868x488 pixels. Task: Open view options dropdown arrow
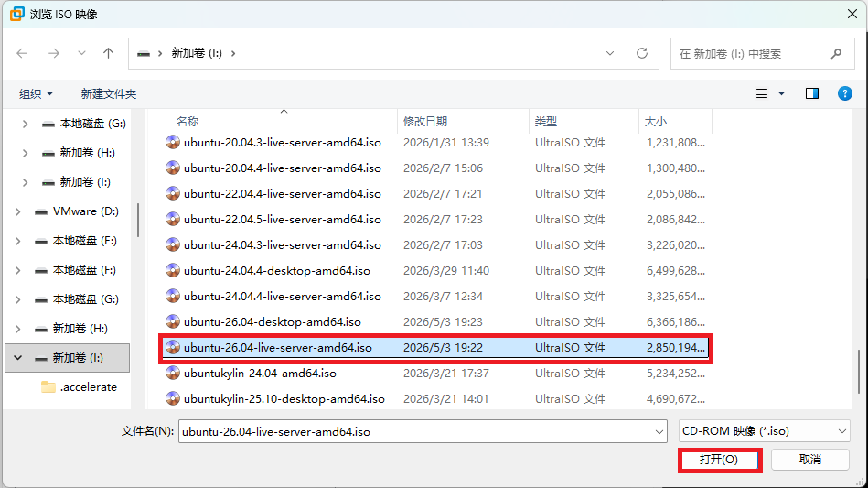coord(782,93)
